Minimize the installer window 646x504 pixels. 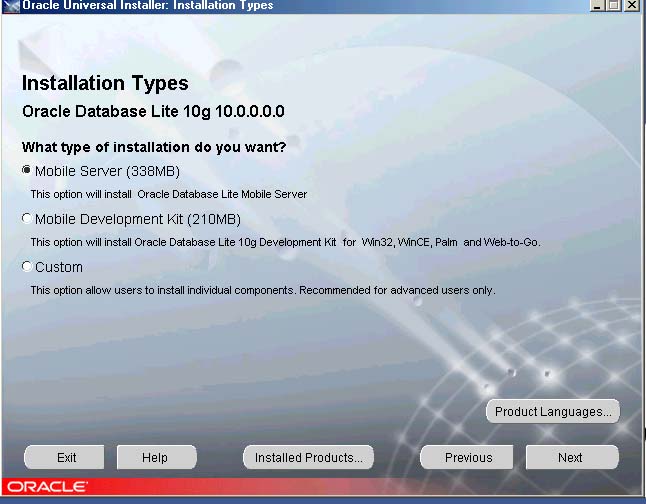point(598,6)
